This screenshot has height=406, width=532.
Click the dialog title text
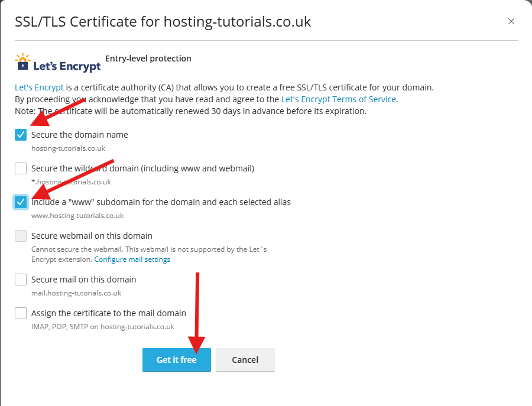160,21
